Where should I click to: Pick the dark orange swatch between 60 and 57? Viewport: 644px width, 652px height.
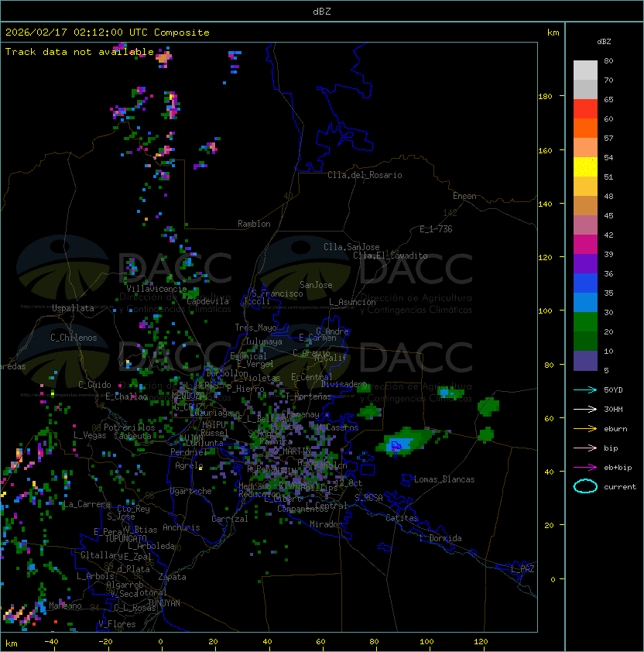(x=585, y=128)
